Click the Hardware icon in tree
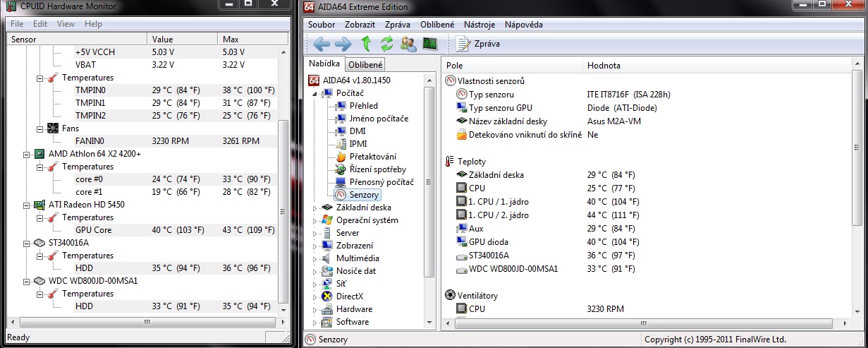 pyautogui.click(x=326, y=309)
